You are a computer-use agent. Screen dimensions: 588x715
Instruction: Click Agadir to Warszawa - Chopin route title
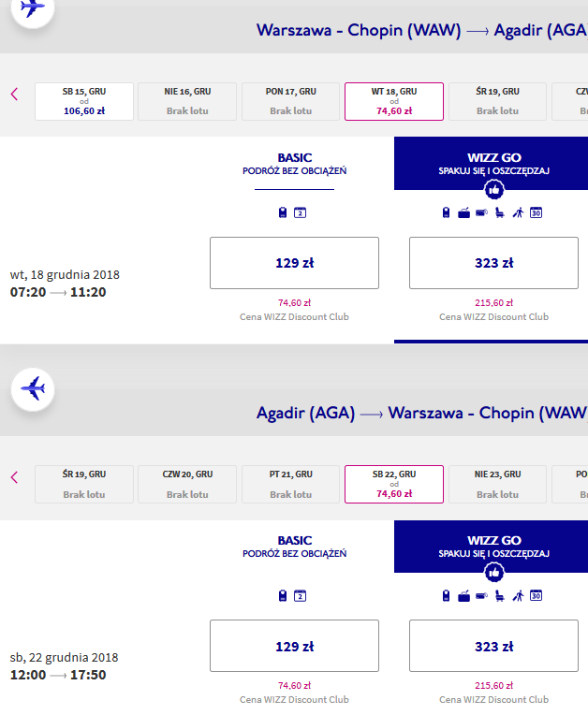(422, 413)
